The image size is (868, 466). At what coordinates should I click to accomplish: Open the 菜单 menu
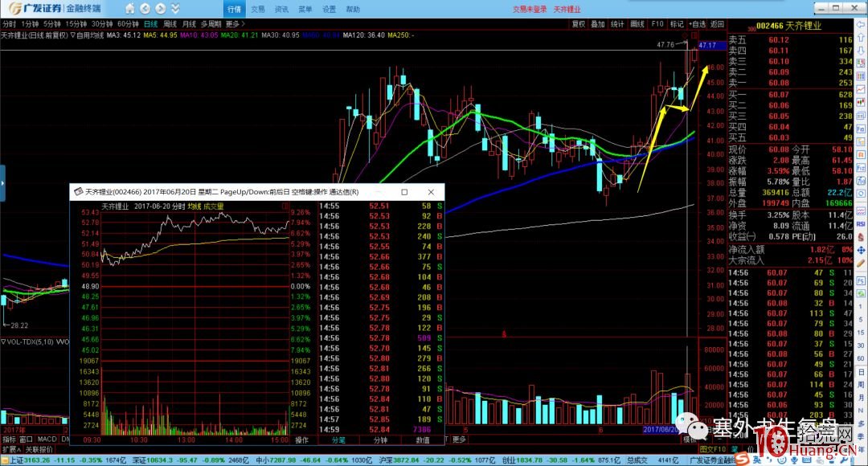click(x=305, y=10)
